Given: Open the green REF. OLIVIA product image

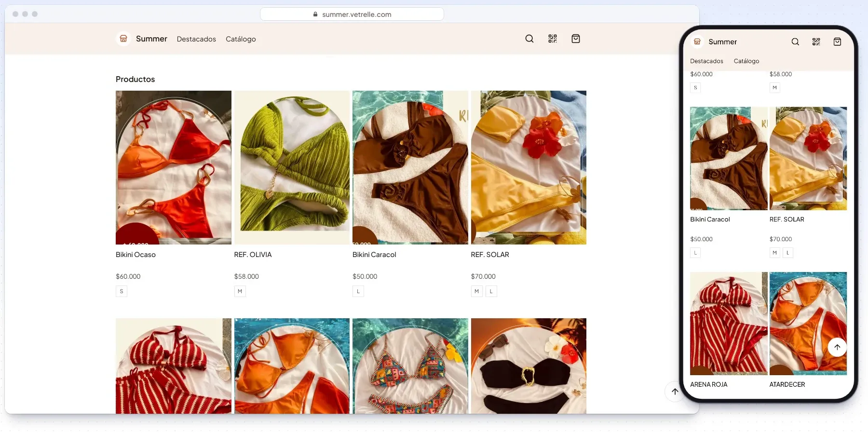Looking at the screenshot, I should point(292,167).
